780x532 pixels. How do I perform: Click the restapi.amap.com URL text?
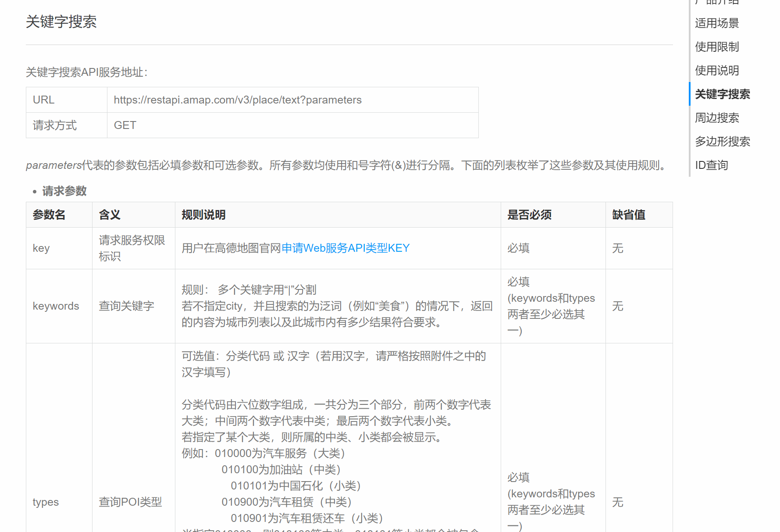point(238,100)
